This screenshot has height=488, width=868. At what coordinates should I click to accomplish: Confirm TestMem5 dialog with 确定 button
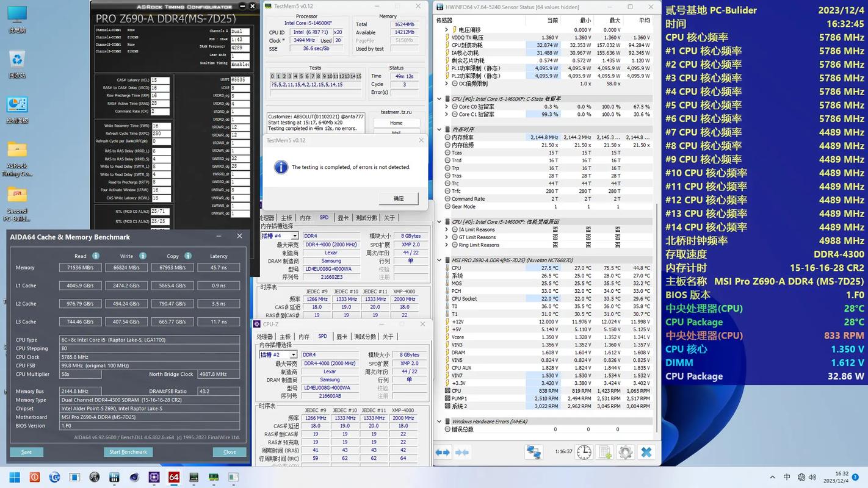pyautogui.click(x=399, y=198)
